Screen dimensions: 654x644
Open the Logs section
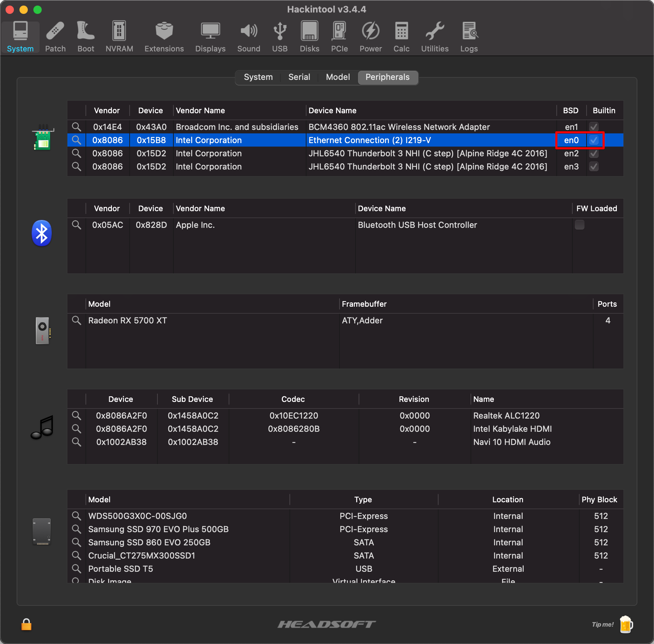coord(469,37)
